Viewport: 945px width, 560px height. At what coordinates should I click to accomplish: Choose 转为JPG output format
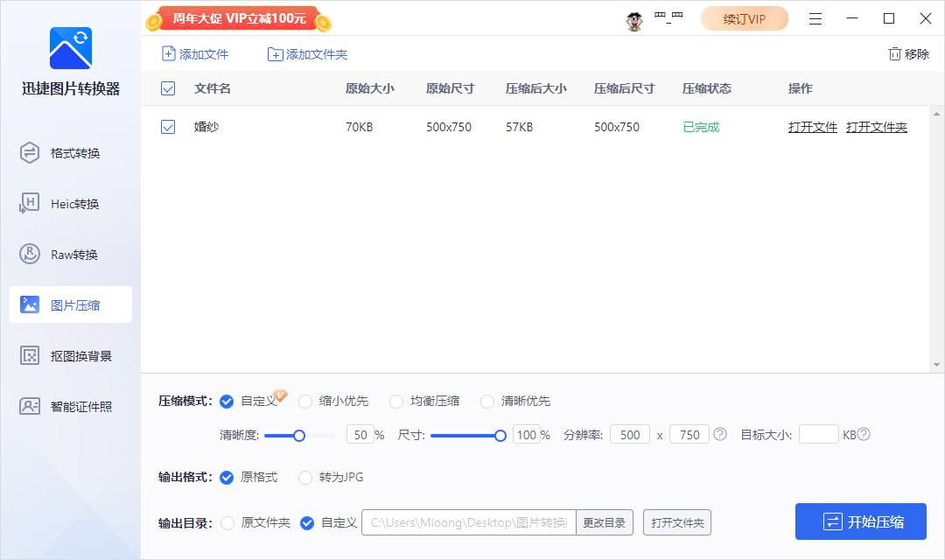[x=305, y=478]
